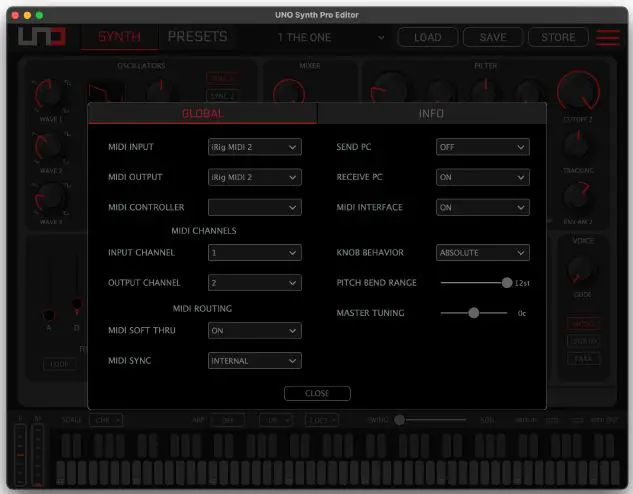The height and width of the screenshot is (494, 633).
Task: Open the red hamburger menu icon
Action: pos(608,38)
